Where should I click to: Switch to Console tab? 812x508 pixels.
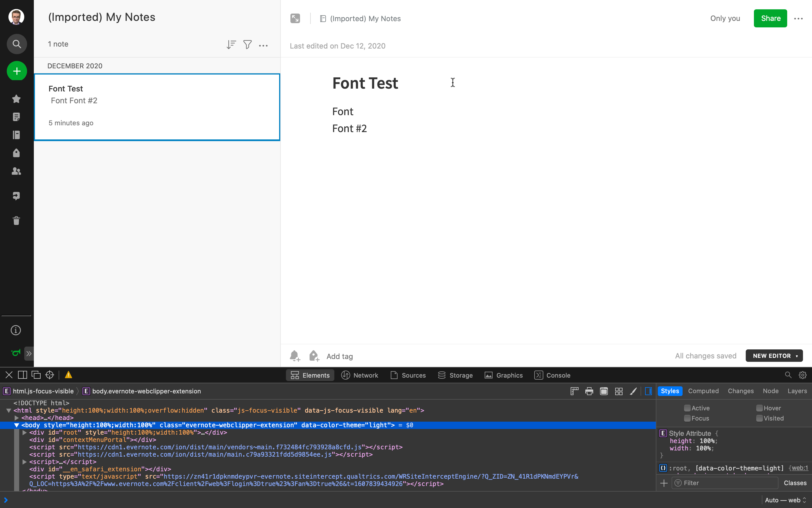click(552, 375)
